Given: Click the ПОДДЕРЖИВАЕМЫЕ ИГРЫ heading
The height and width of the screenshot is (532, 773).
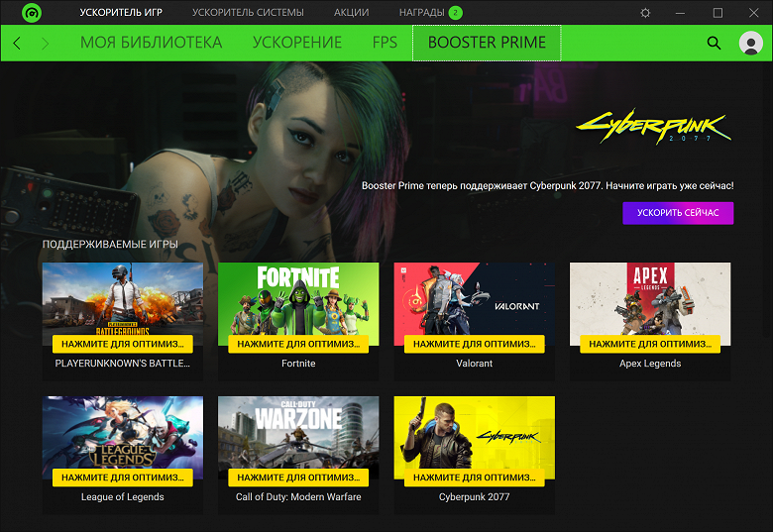Looking at the screenshot, I should click(x=110, y=245).
